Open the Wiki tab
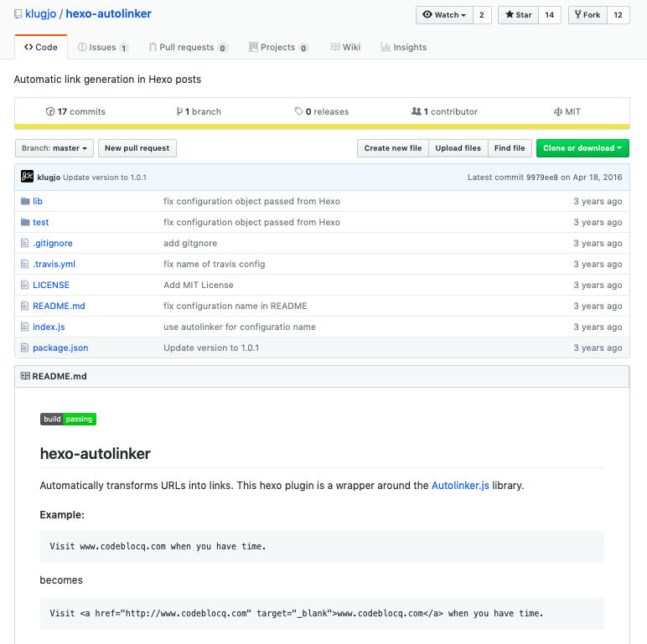 click(x=346, y=47)
